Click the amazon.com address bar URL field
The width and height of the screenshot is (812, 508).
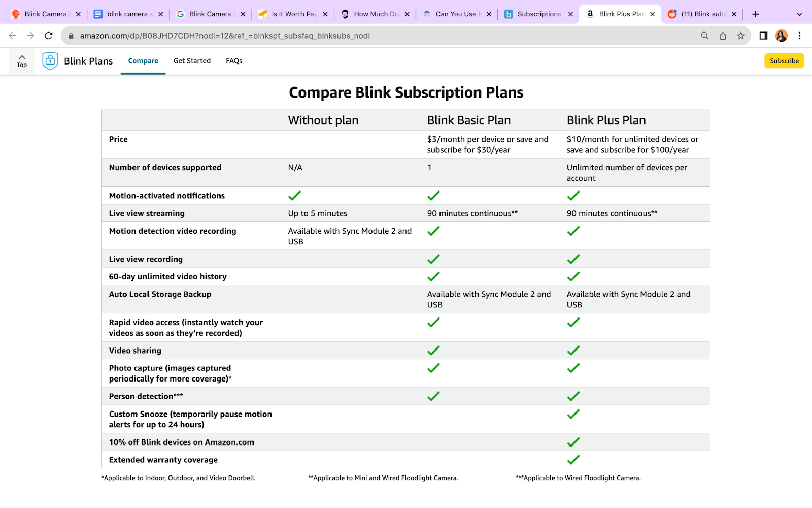(x=355, y=36)
